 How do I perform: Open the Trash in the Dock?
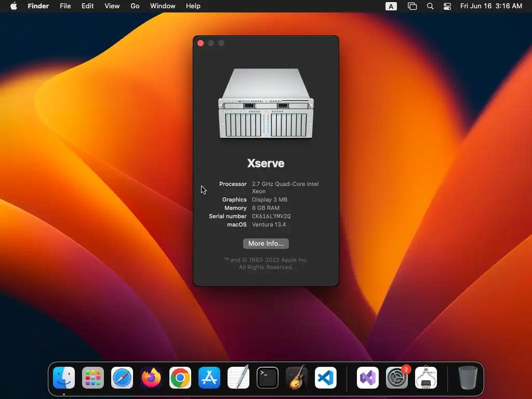[x=468, y=378]
